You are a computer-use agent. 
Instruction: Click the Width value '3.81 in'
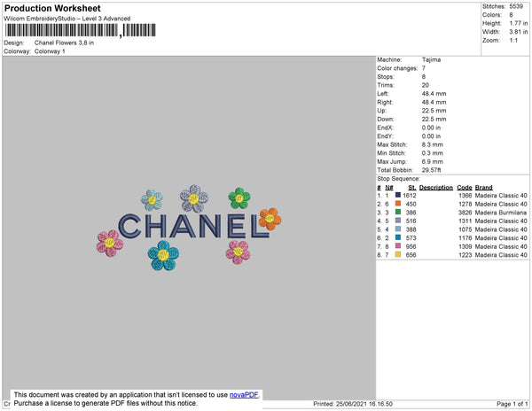519,32
